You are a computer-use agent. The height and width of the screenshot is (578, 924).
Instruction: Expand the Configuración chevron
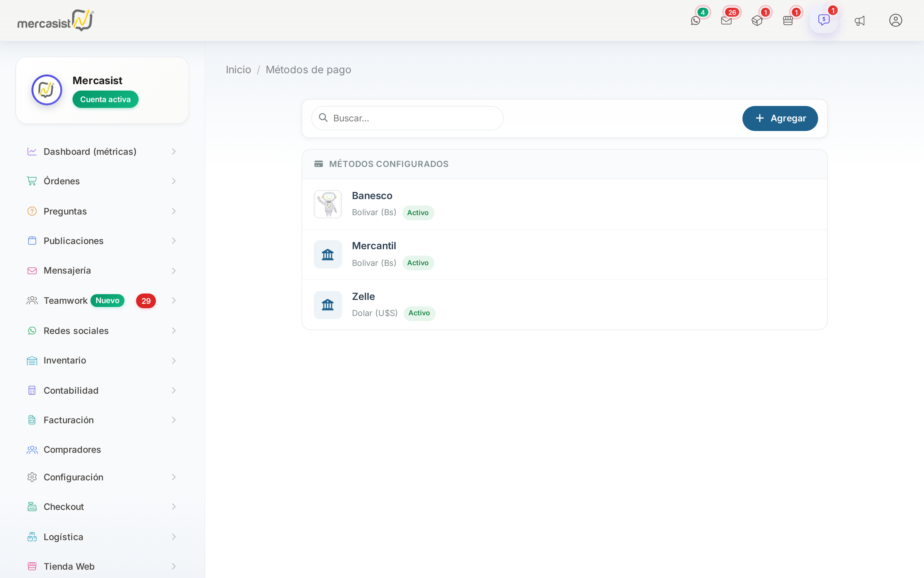(x=174, y=477)
